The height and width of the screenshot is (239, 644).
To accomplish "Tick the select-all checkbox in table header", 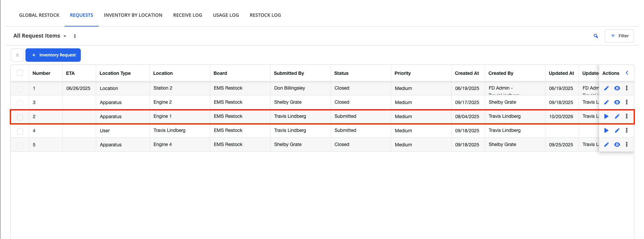I will coord(20,73).
